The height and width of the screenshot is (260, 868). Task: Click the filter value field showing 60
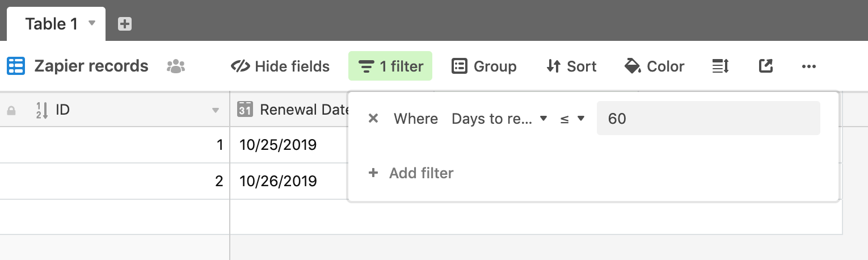pos(709,118)
